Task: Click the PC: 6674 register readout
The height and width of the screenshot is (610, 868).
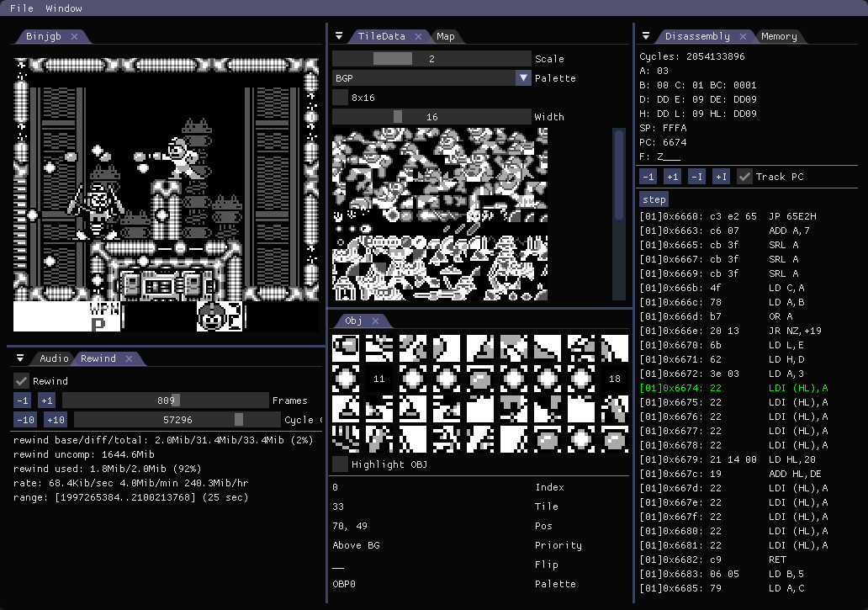Action: (663, 142)
